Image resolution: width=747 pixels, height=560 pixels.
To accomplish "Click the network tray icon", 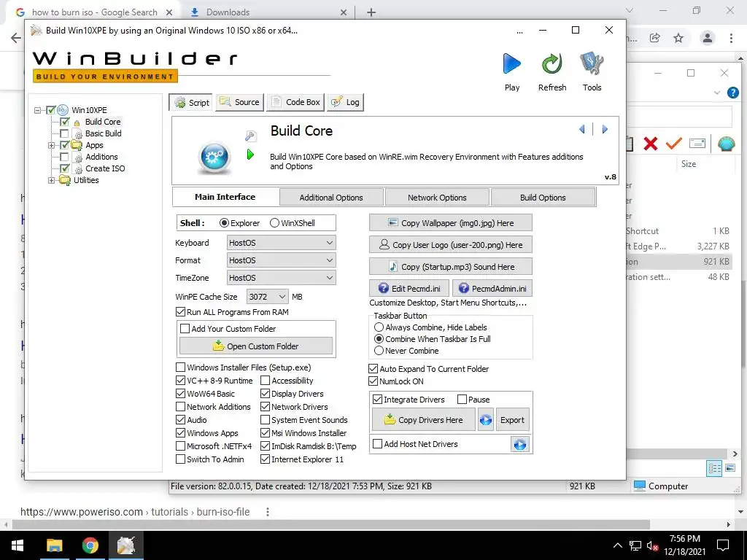I will click(x=635, y=545).
